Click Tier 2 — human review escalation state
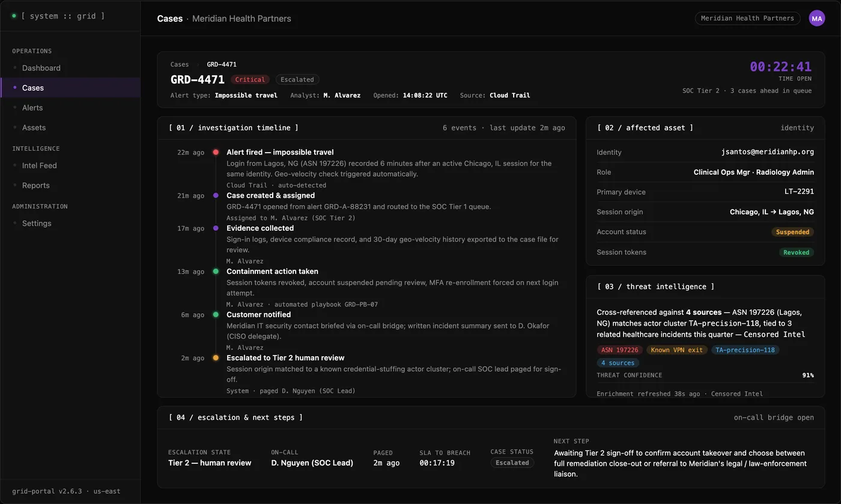The width and height of the screenshot is (841, 504). tap(210, 463)
